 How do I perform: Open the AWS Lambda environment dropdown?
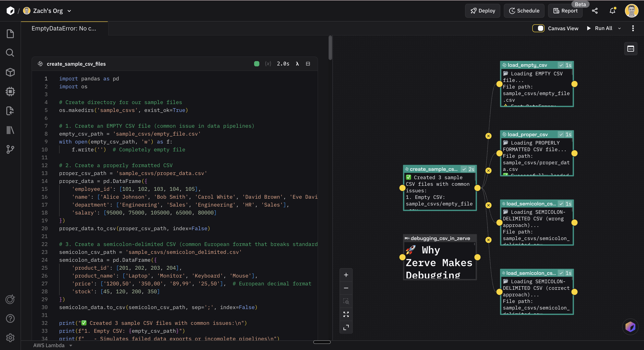53,345
